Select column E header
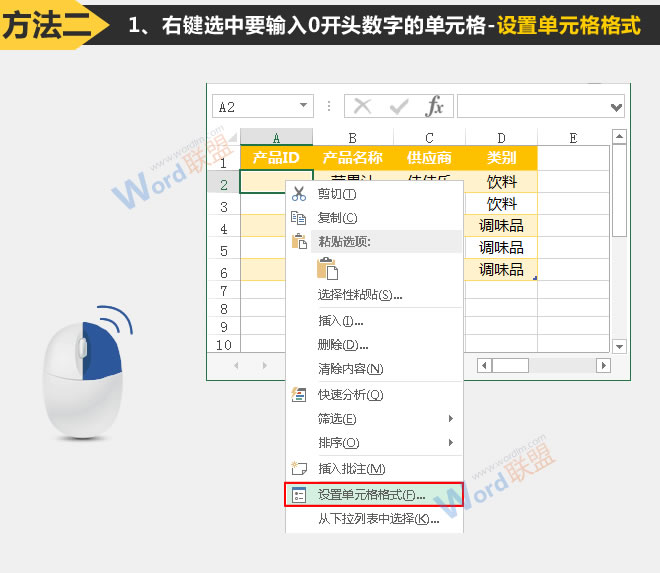660x573 pixels. click(573, 137)
